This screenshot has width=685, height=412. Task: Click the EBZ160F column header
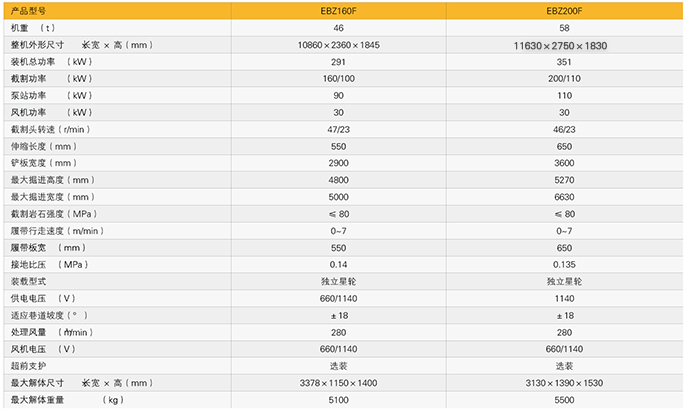click(338, 11)
